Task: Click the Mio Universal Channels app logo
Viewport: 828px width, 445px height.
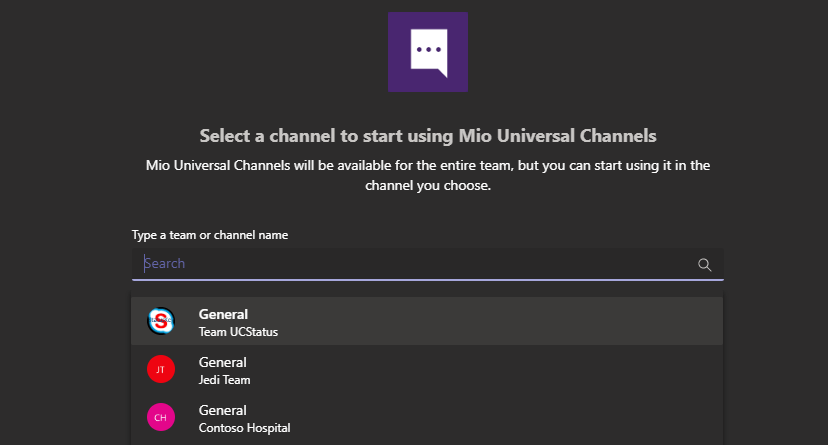Action: 427,52
